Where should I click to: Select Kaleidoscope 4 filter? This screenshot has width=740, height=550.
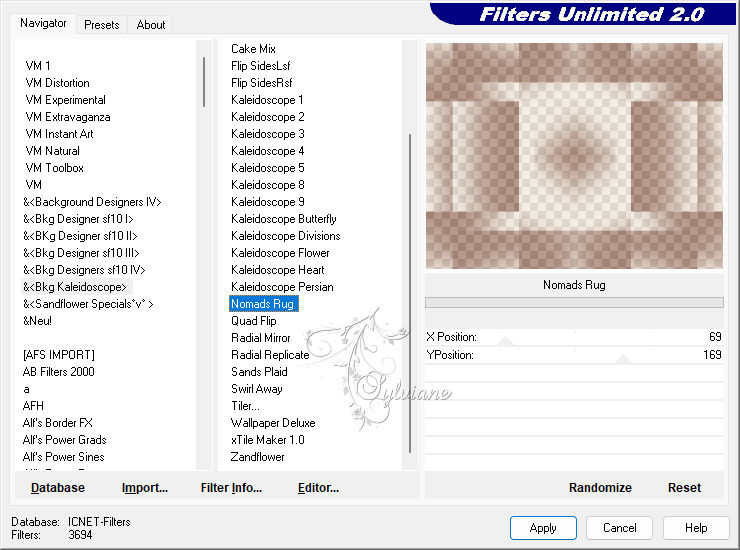click(x=268, y=151)
